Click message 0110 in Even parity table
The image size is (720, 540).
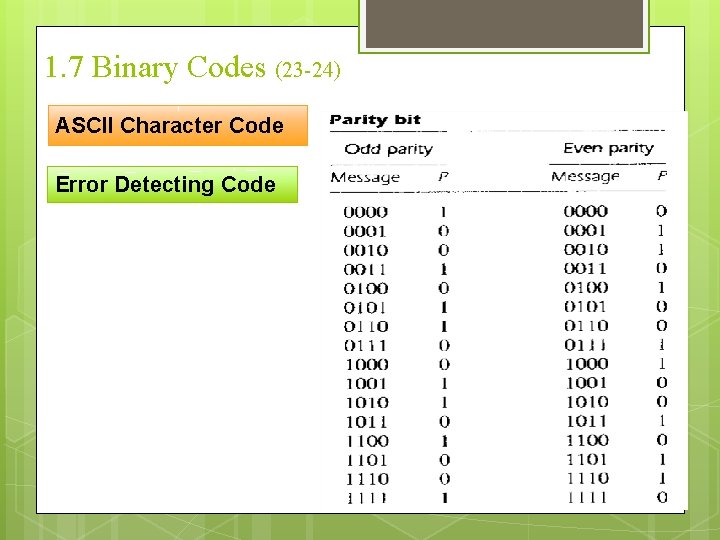pyautogui.click(x=586, y=326)
